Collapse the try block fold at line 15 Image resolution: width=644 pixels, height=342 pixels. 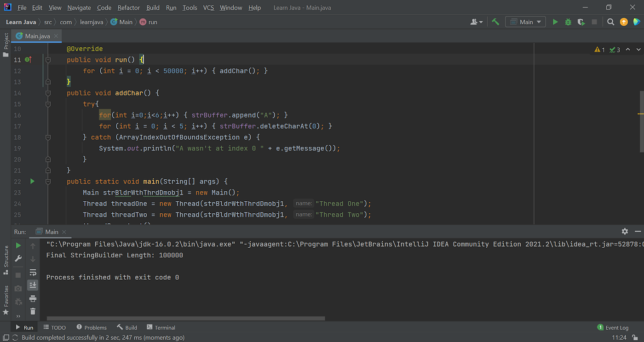point(47,104)
